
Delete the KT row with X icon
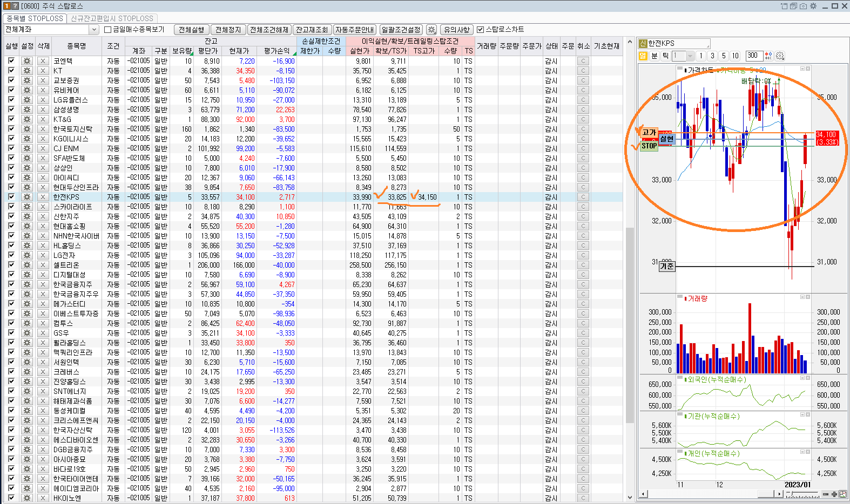43,71
